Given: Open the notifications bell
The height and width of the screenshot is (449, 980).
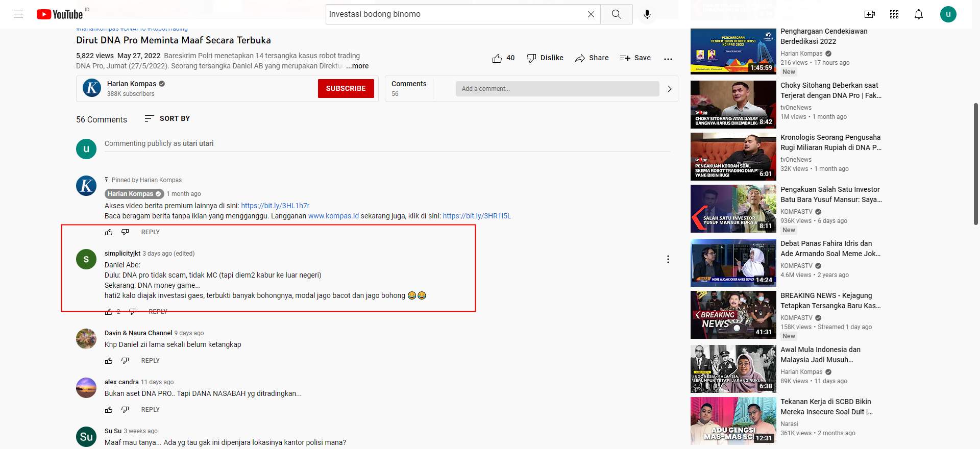Looking at the screenshot, I should [x=919, y=14].
